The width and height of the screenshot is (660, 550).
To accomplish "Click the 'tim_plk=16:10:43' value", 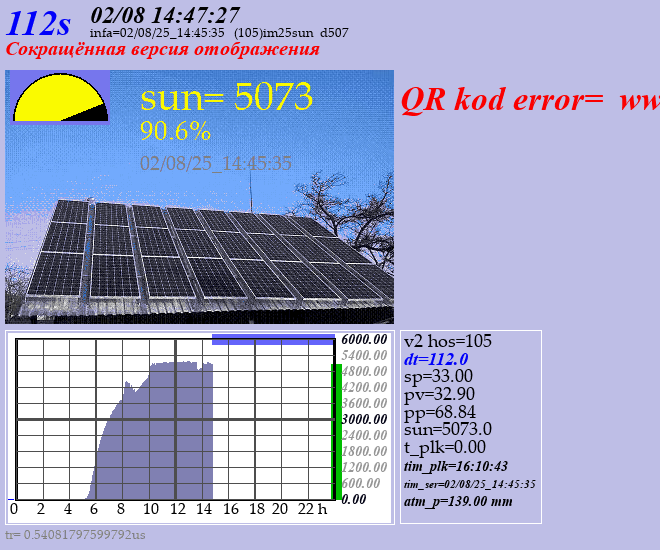I will [456, 466].
